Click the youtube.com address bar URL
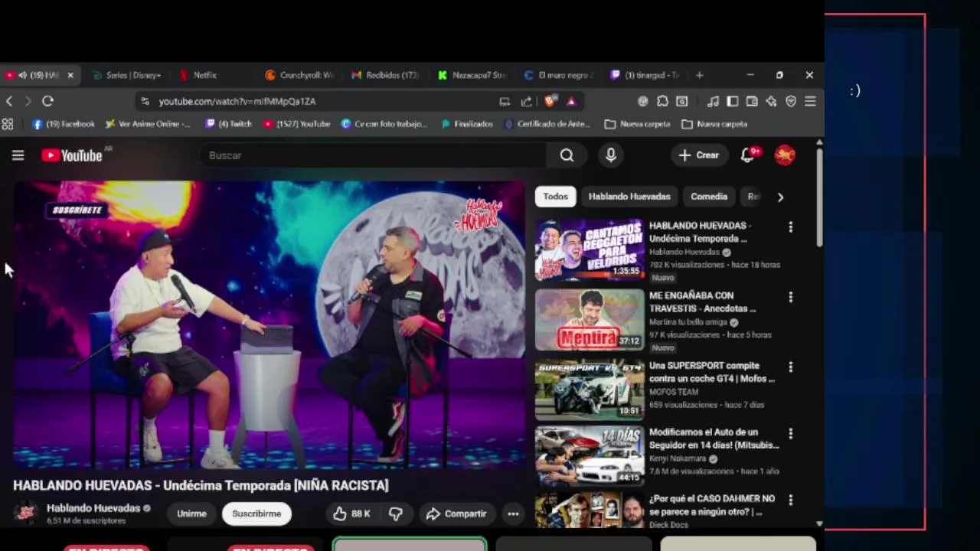Viewport: 980px width, 551px height. pos(237,101)
